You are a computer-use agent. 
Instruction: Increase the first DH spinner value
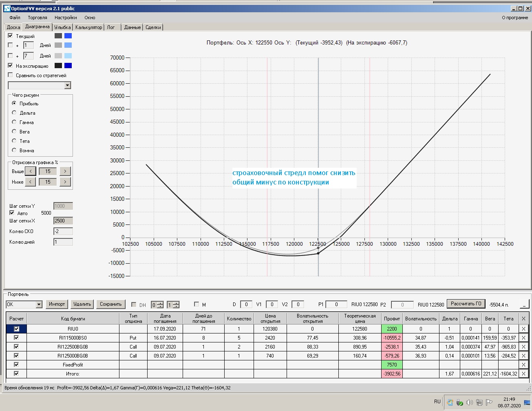160,303
